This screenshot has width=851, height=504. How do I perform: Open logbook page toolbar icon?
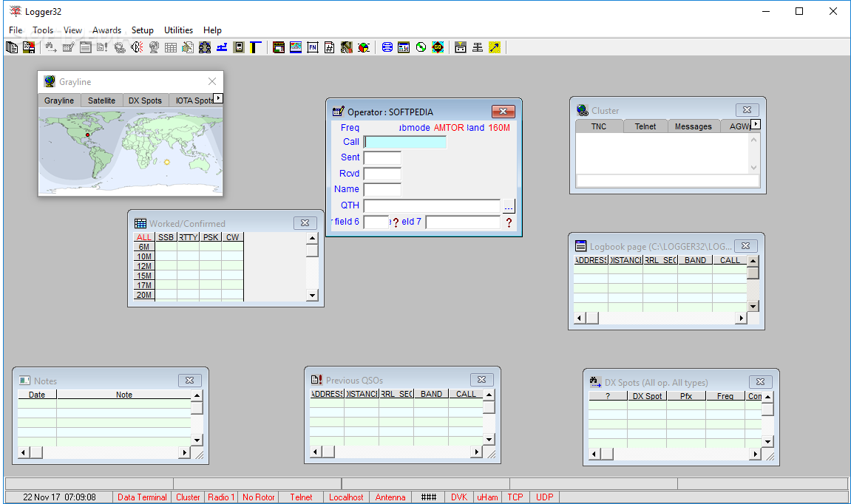tap(85, 47)
